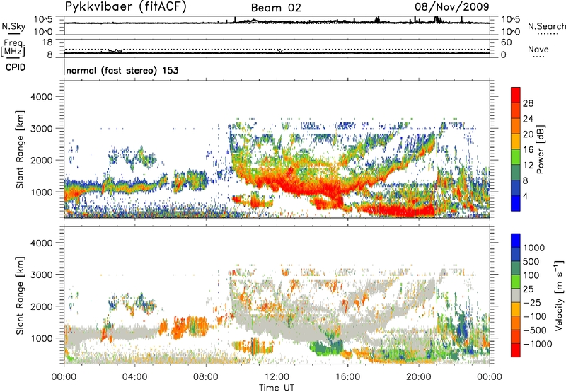
Task: Click the red top of the power colorbar
Action: (516, 95)
